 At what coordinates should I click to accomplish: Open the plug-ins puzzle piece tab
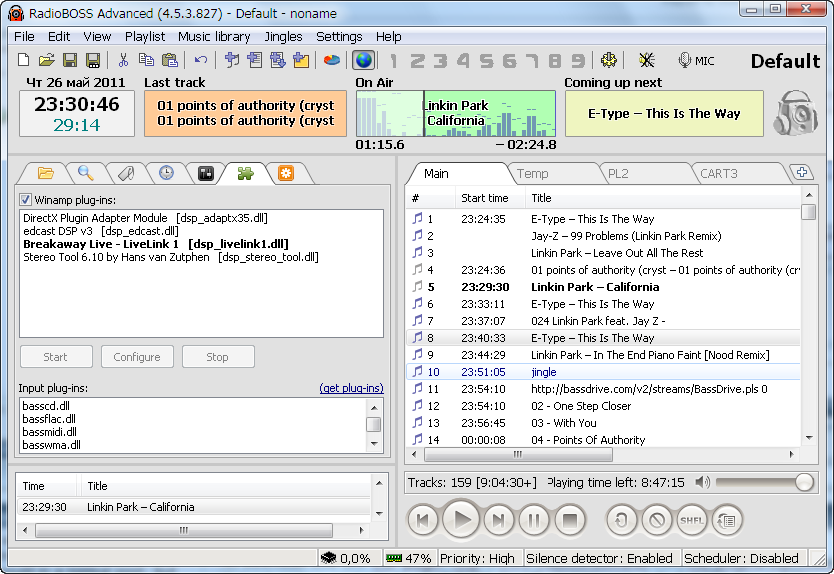245,173
